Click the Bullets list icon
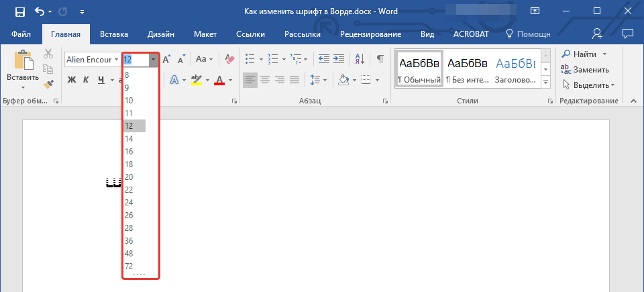The image size is (644, 292). click(x=250, y=59)
